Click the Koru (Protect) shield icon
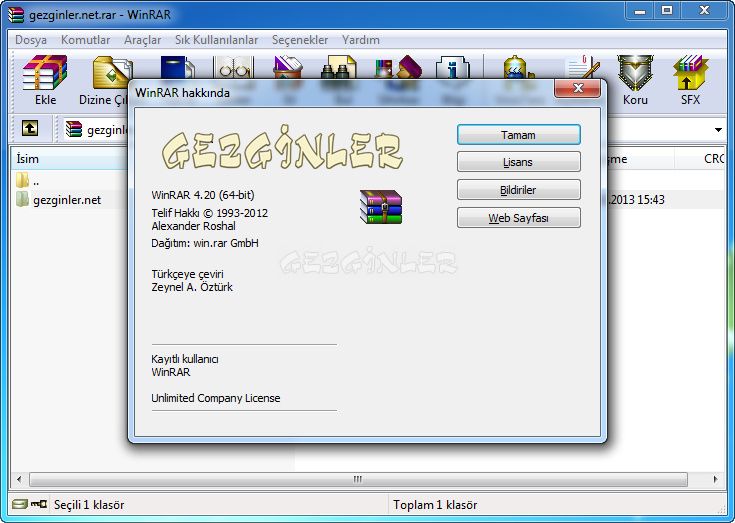735x523 pixels. pos(635,73)
